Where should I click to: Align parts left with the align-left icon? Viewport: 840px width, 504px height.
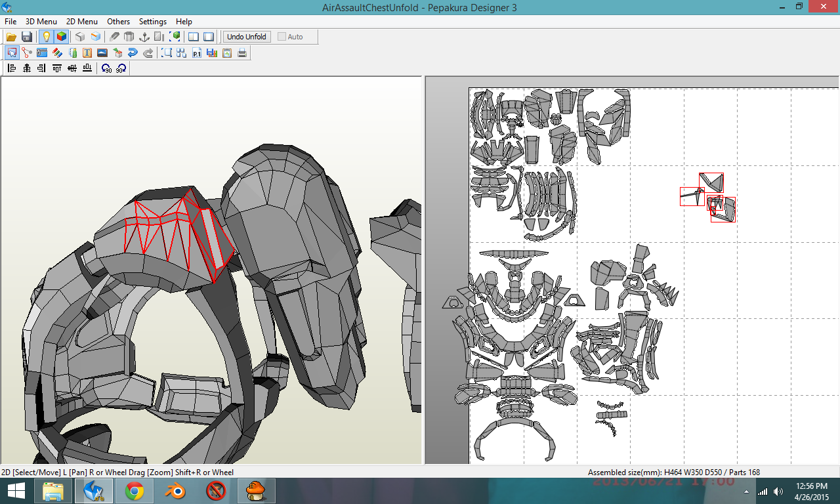[x=12, y=68]
